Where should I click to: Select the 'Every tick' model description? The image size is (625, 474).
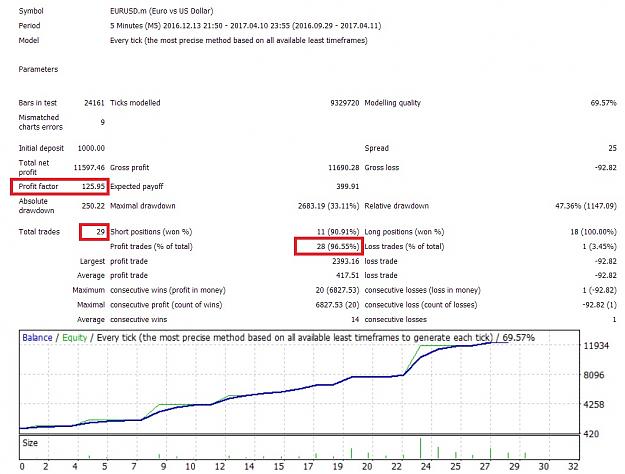(x=239, y=40)
